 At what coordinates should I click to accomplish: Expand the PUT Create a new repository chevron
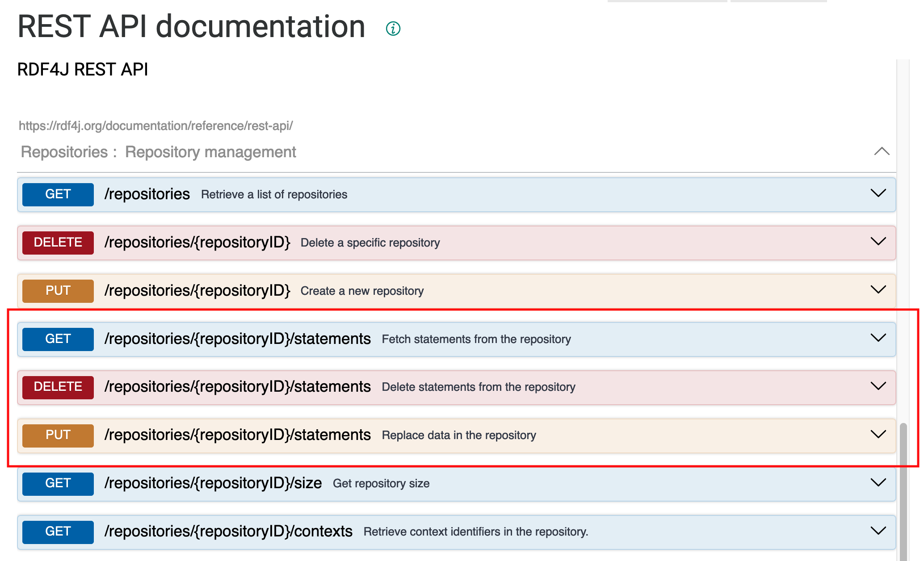point(878,290)
